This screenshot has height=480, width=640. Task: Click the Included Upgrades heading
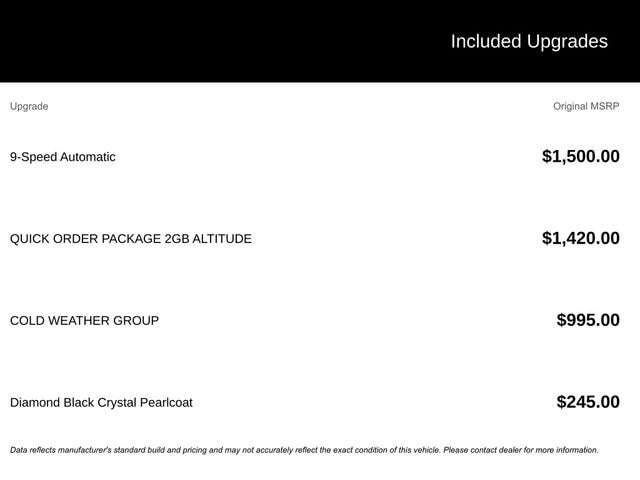click(528, 41)
